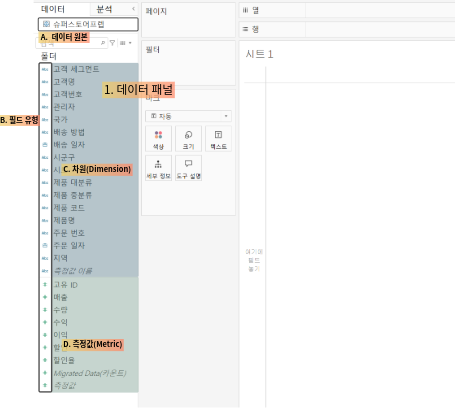Open the marks type dropdown showing 자동

tap(188, 116)
